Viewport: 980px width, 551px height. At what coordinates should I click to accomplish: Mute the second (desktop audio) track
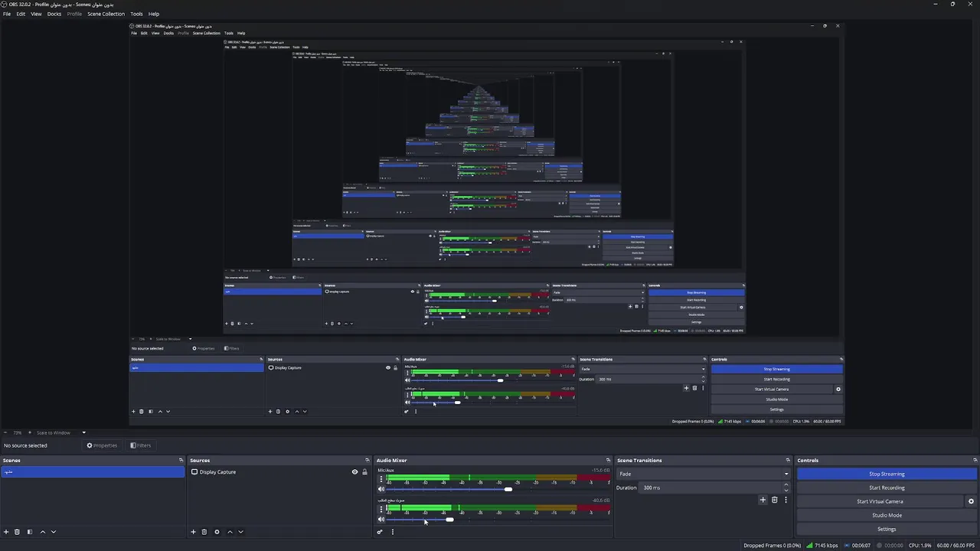381,520
